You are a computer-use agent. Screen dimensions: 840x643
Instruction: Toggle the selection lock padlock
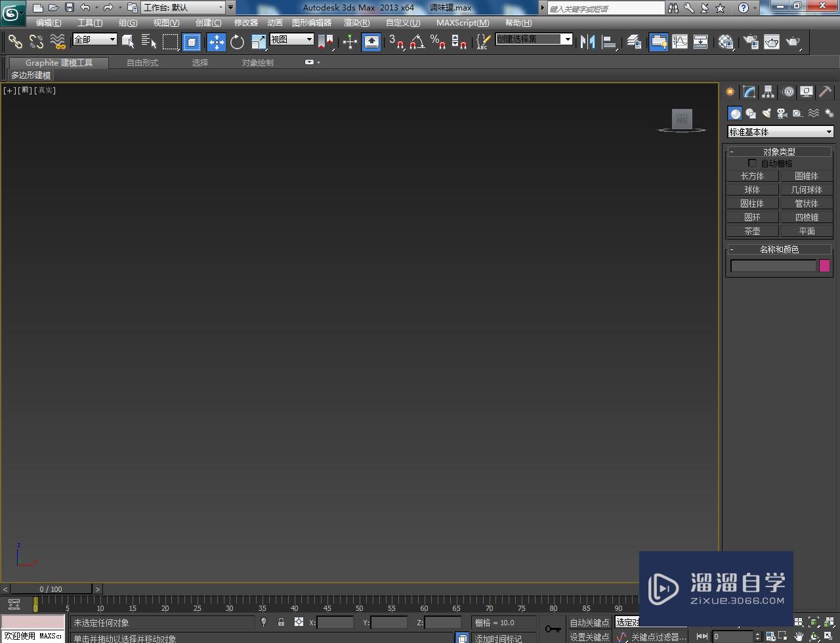coord(281,622)
